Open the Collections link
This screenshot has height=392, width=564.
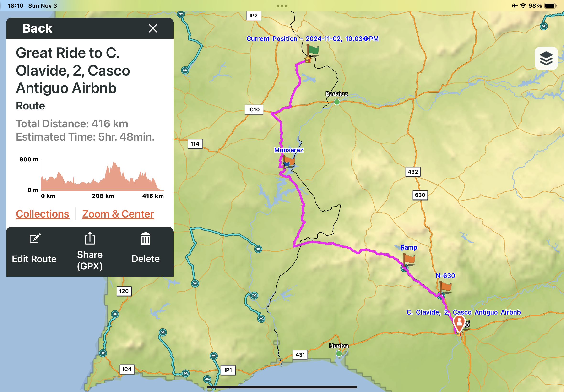coord(43,214)
